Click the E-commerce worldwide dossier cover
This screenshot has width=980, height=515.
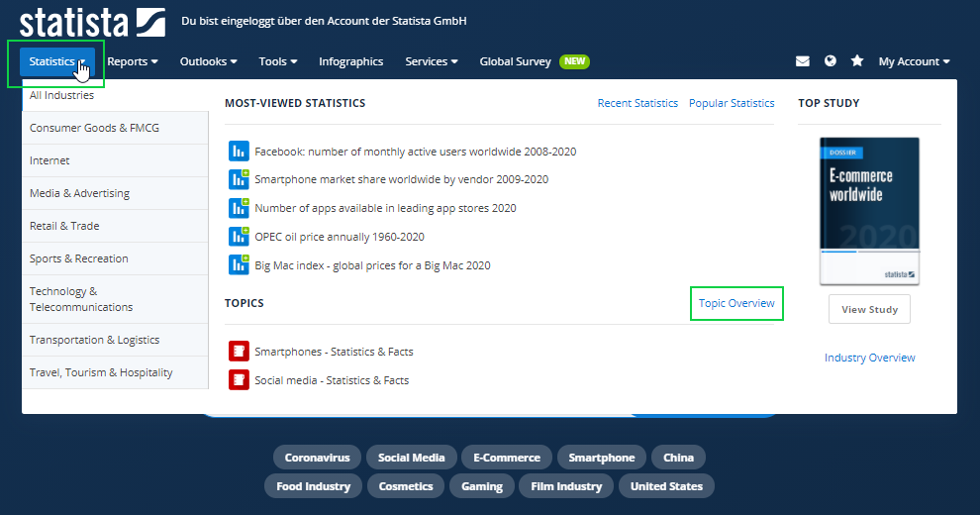(869, 211)
